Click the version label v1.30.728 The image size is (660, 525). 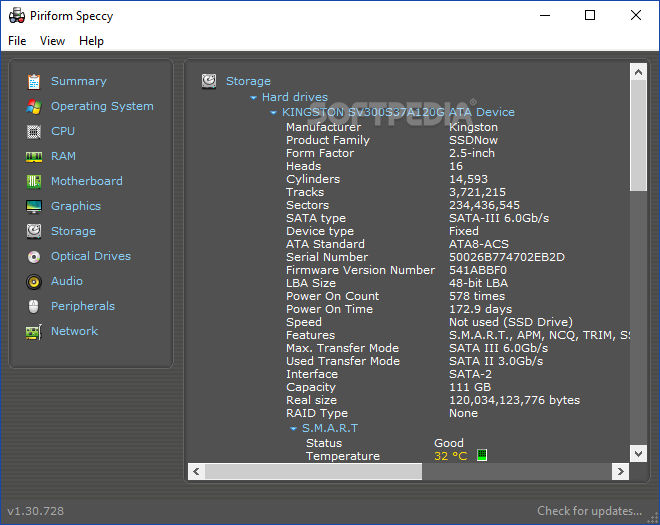(x=36, y=511)
